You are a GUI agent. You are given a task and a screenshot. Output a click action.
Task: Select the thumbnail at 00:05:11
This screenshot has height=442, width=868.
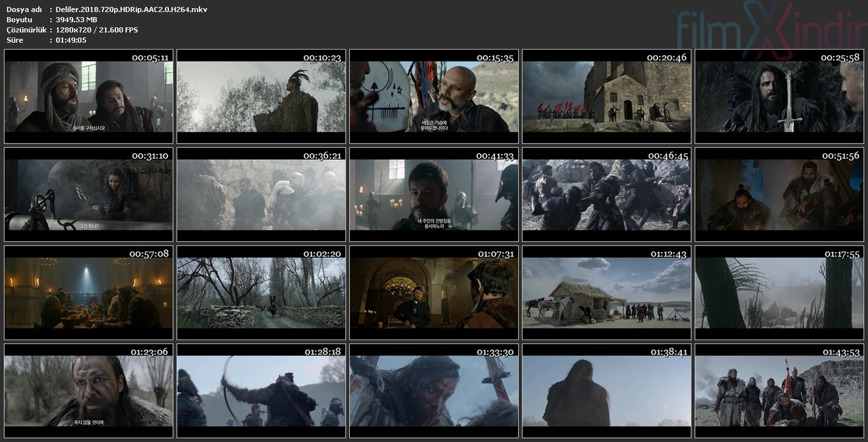[89, 96]
